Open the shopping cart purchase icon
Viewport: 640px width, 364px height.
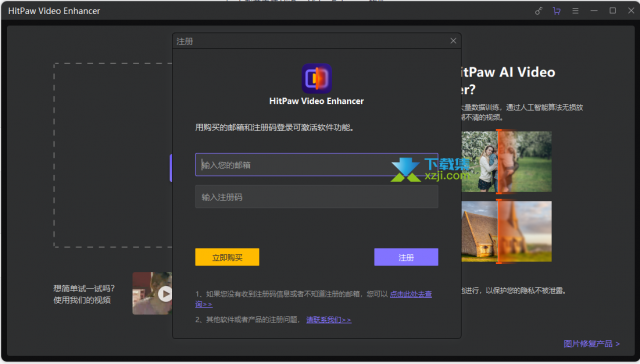557,11
